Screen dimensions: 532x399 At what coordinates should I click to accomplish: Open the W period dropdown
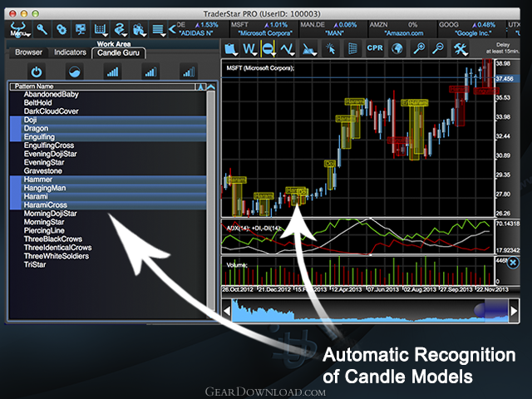pyautogui.click(x=249, y=49)
